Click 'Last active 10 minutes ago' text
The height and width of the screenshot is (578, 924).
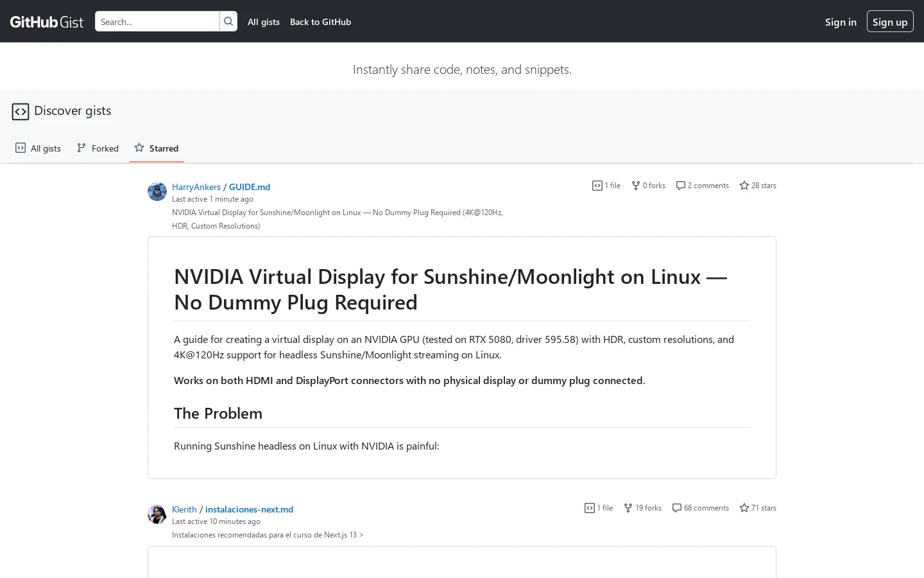point(216,521)
